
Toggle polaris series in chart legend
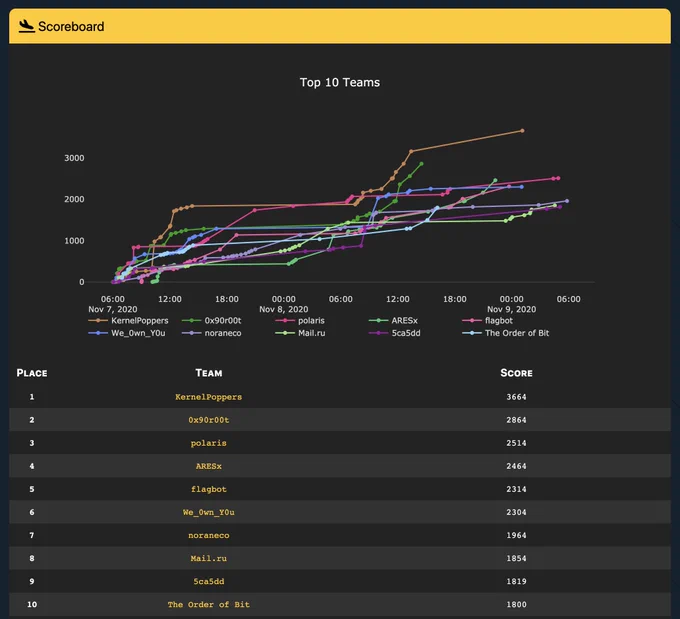(300, 321)
